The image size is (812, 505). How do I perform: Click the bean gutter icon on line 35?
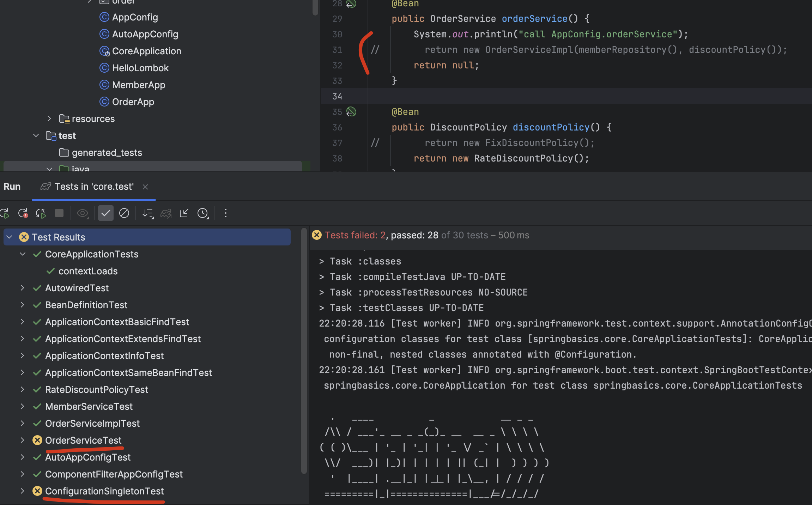pos(351,112)
